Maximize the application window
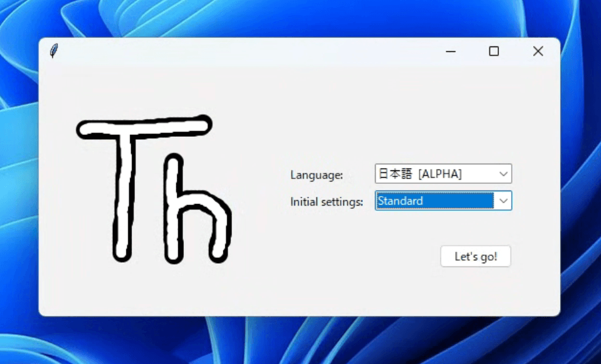This screenshot has width=601, height=364. [494, 51]
